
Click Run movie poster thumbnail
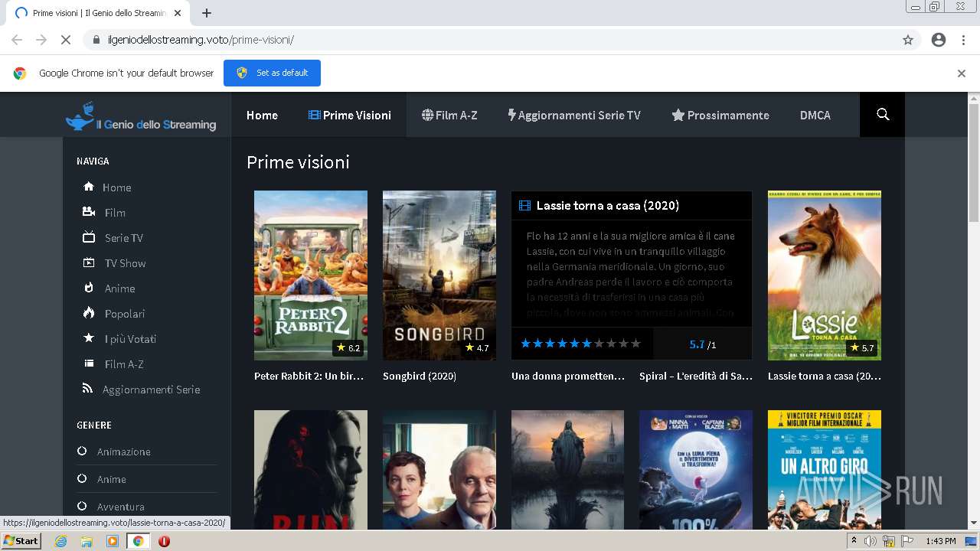tap(311, 470)
